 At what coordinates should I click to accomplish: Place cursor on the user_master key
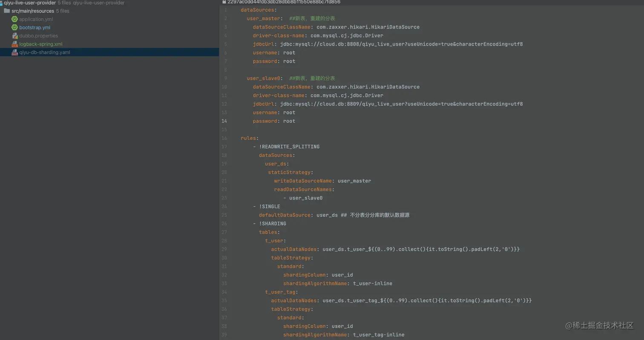pos(263,18)
